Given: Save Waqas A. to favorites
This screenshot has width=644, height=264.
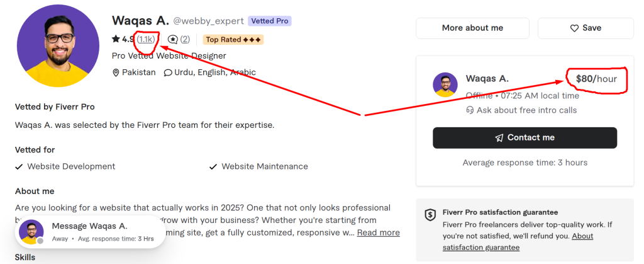Looking at the screenshot, I should pos(586,28).
